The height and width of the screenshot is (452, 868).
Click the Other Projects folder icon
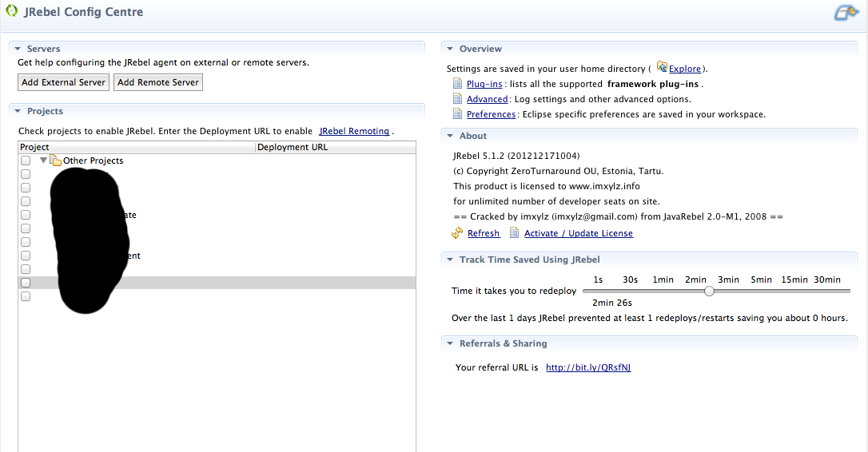pos(55,161)
